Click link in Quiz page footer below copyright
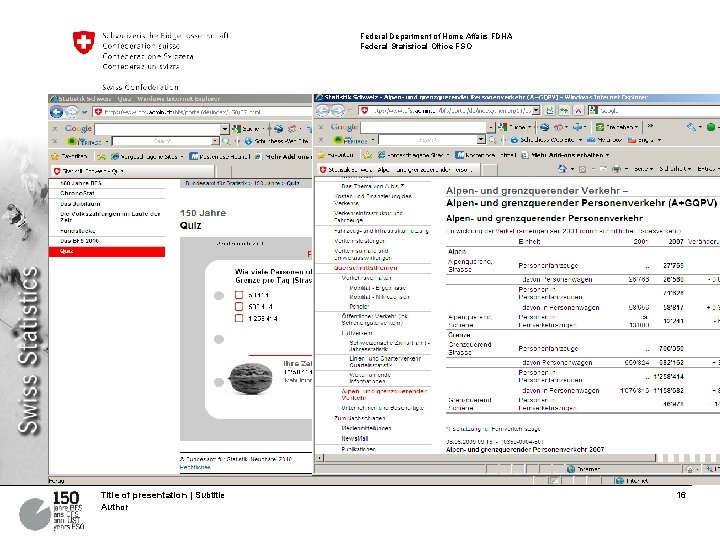The height and width of the screenshot is (540, 720). tap(195, 467)
